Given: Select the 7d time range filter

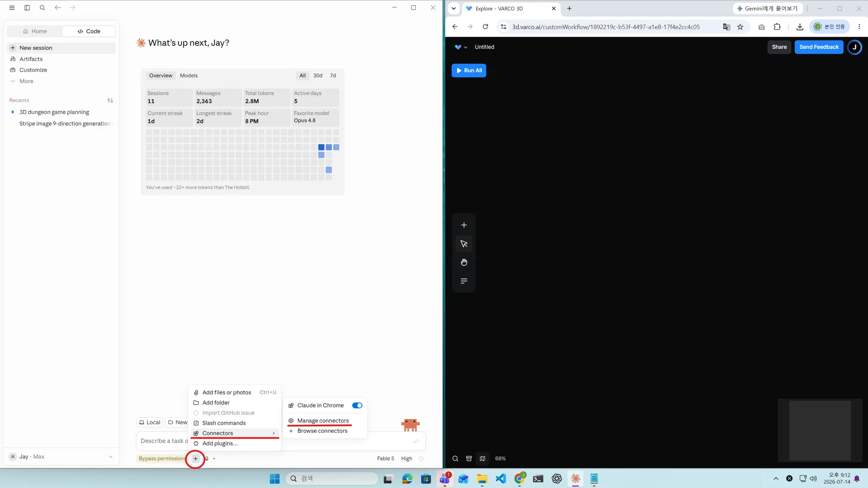Looking at the screenshot, I should (x=333, y=76).
